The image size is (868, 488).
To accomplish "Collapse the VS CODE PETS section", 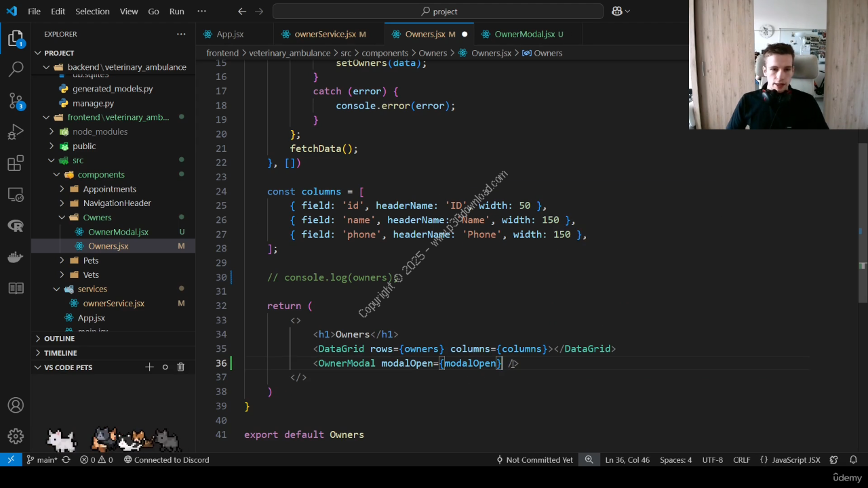I will tap(68, 367).
